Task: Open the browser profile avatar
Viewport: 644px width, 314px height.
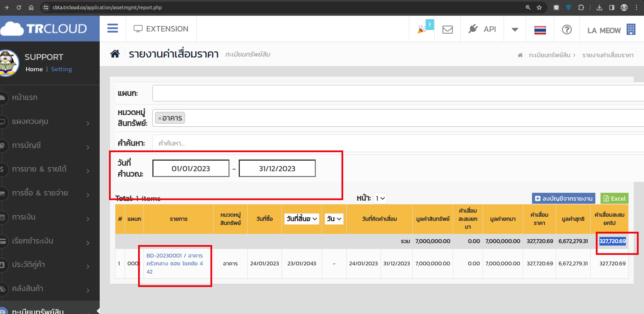Action: point(624,8)
